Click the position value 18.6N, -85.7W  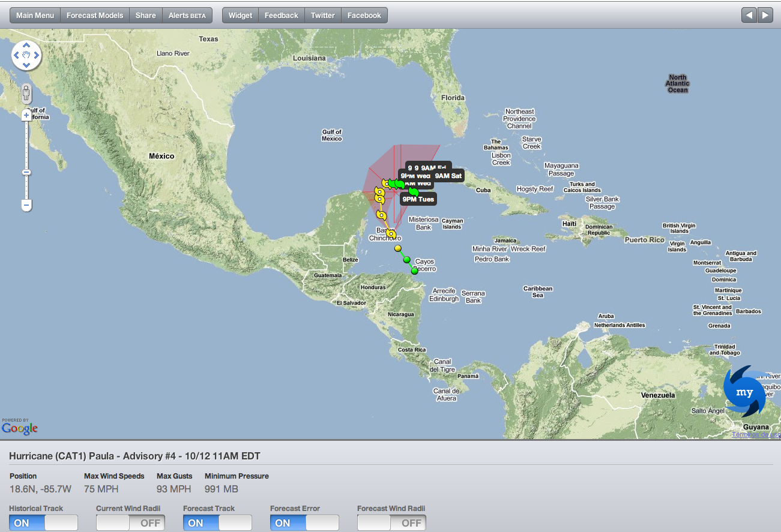(x=40, y=489)
